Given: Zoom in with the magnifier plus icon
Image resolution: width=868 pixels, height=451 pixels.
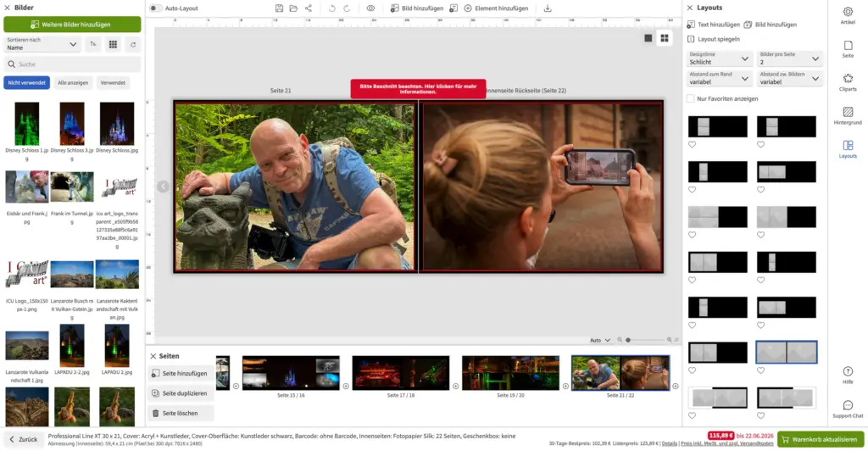Looking at the screenshot, I should point(670,340).
